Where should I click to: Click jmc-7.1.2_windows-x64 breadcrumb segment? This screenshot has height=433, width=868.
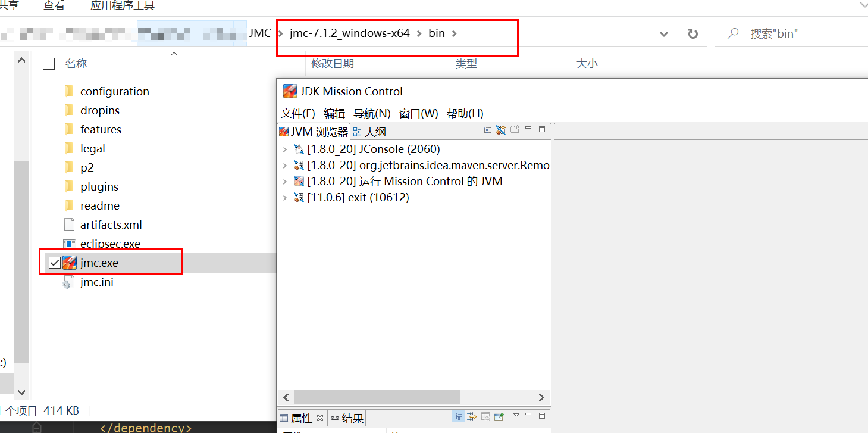point(349,33)
